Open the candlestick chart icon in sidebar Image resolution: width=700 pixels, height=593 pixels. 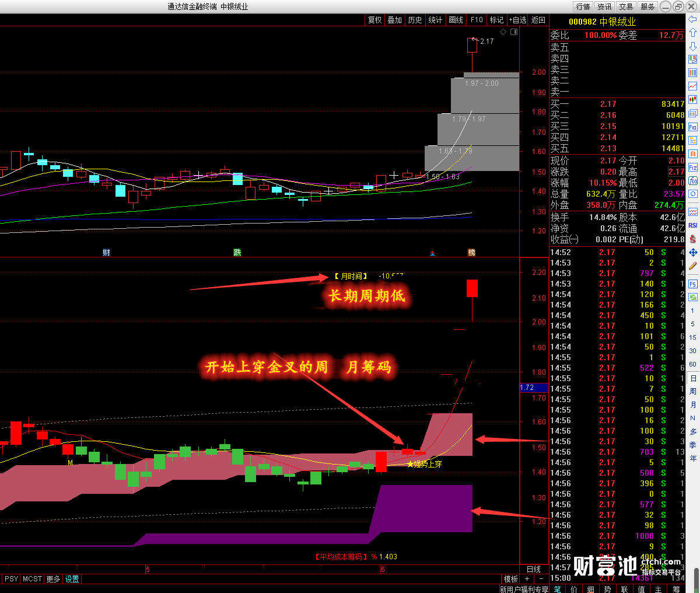coord(693,100)
